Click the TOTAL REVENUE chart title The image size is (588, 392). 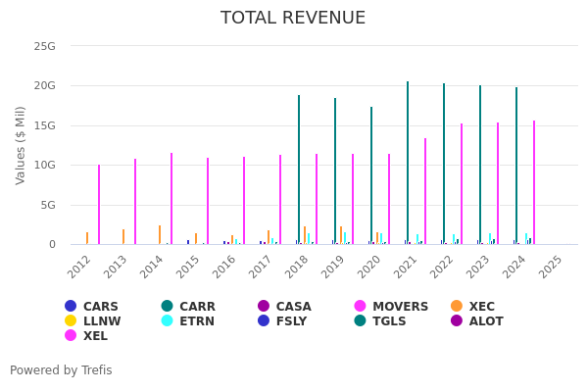[293, 19]
